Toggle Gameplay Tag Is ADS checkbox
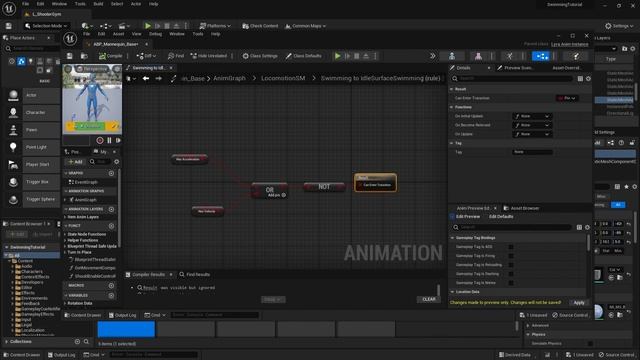The height and width of the screenshot is (360, 640). (511, 247)
